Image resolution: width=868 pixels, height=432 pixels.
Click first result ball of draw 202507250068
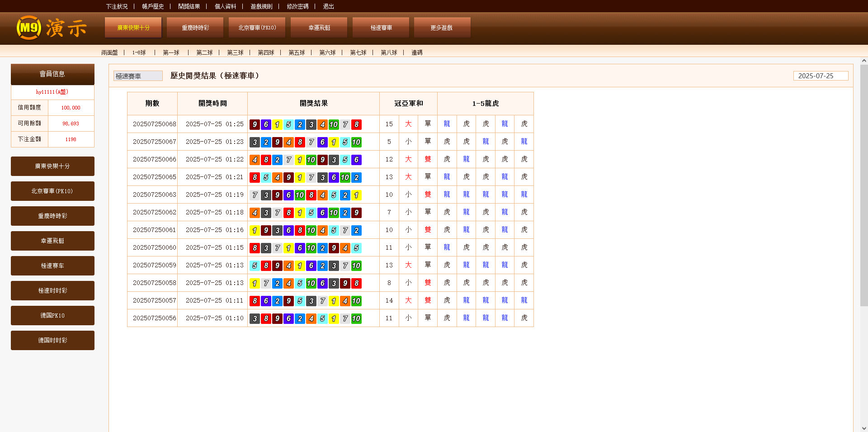tap(255, 124)
